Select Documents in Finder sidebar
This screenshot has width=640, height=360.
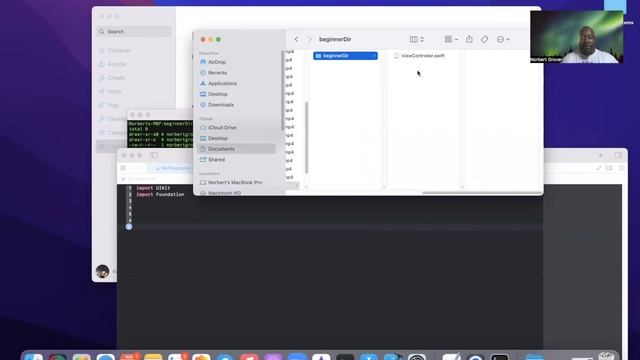tap(236, 149)
